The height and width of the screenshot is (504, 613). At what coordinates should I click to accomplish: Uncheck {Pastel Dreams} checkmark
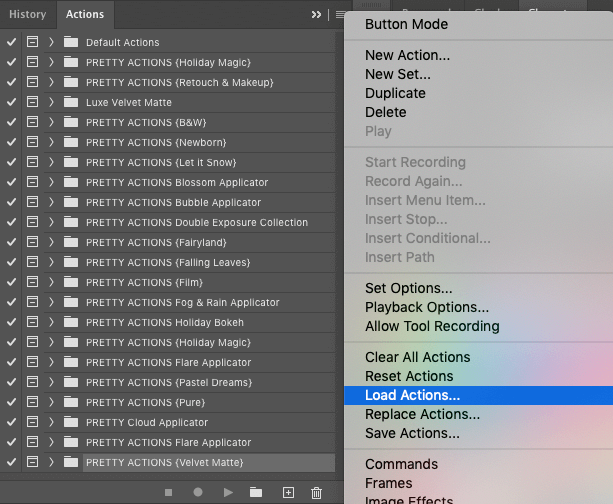click(11, 382)
